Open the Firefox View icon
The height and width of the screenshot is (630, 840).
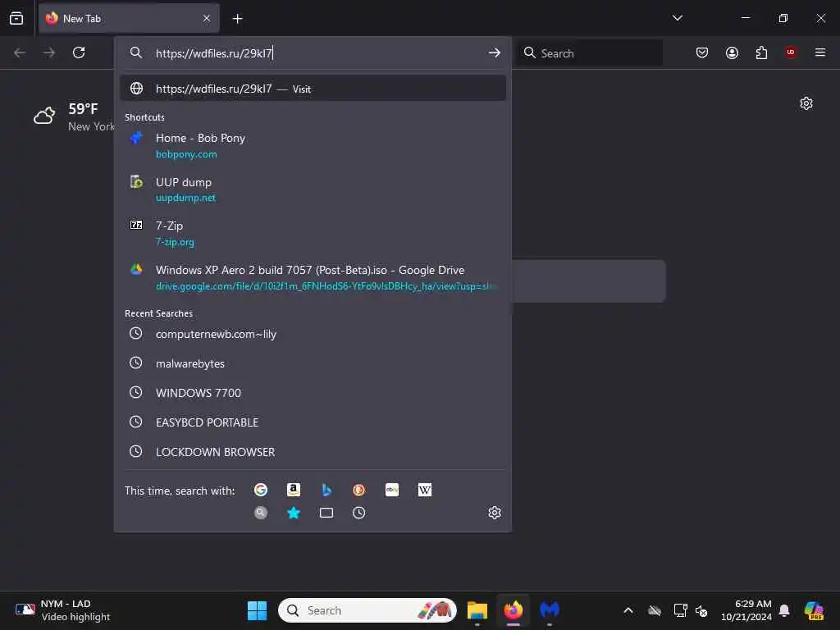tap(16, 18)
